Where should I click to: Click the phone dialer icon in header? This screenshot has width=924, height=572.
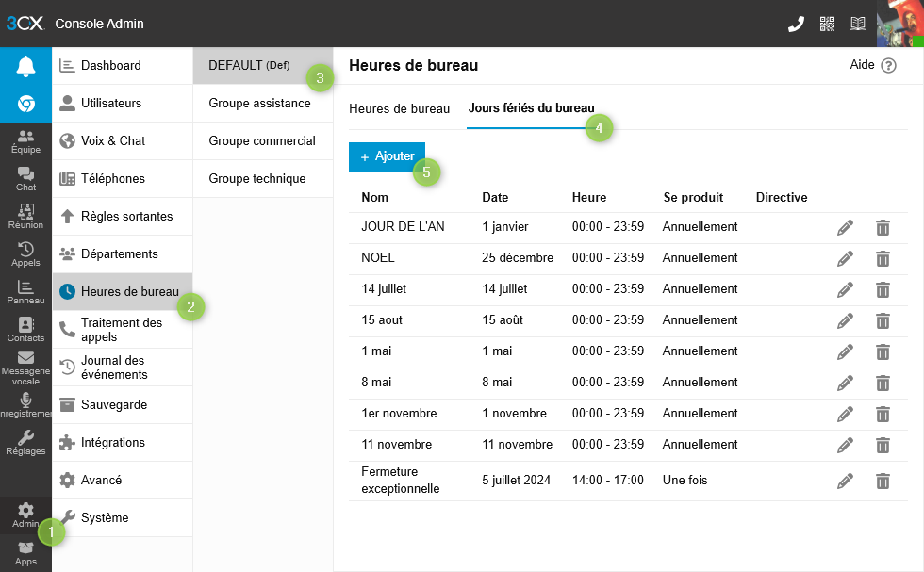tap(796, 25)
